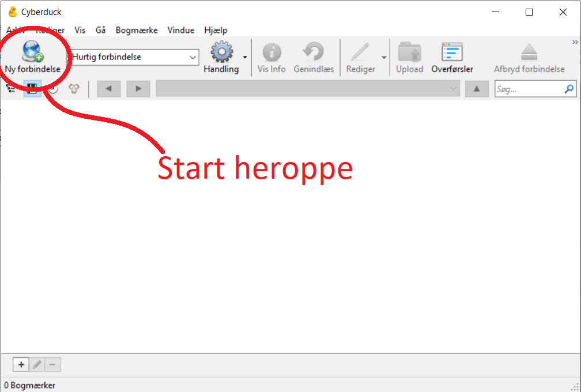Open the Handling gear icon
The width and height of the screenshot is (581, 392).
click(221, 51)
